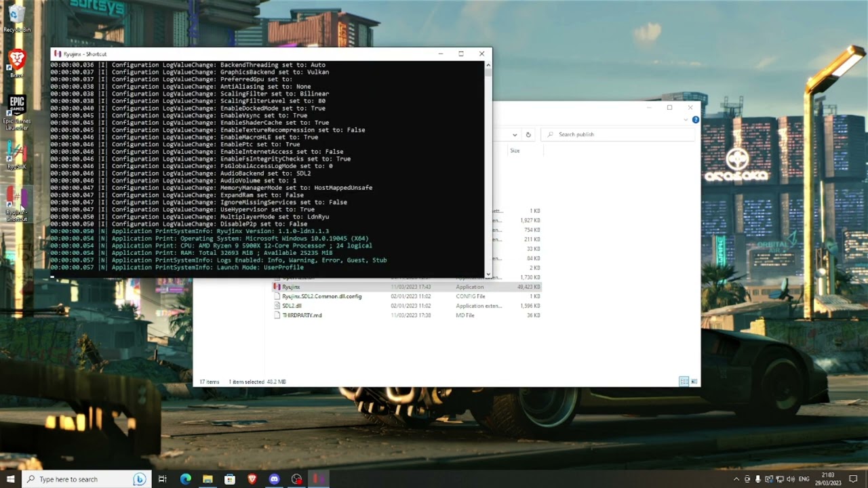This screenshot has height=488, width=868.
Task: Open the Recycle Bin desktop icon
Action: [16, 18]
